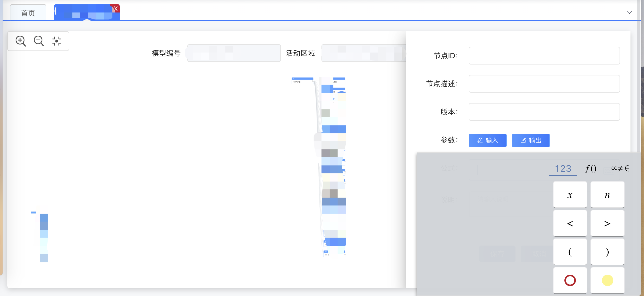The image size is (644, 296).
Task: Open the 模型编号 field
Action: tap(234, 53)
